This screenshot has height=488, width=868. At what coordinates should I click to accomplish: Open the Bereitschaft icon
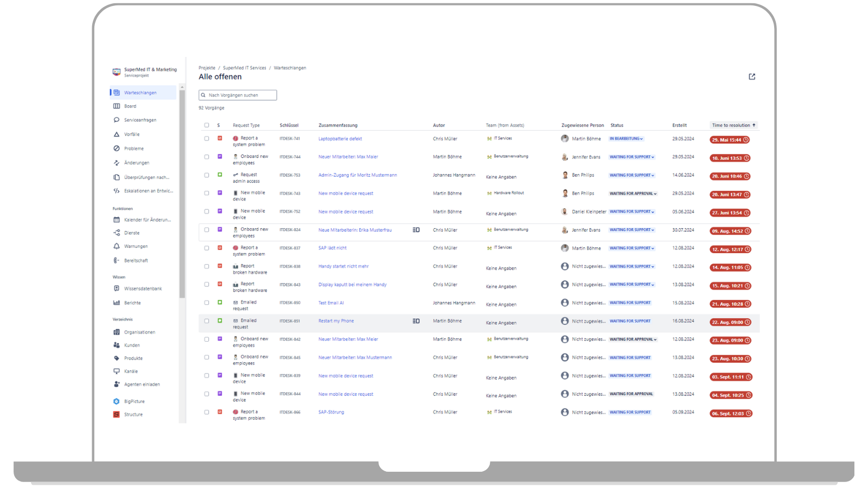[116, 260]
